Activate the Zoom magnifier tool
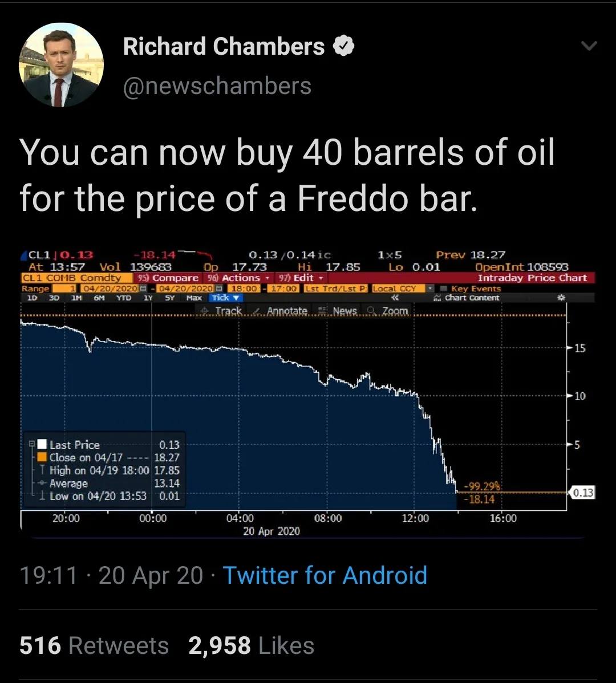 pyautogui.click(x=388, y=311)
